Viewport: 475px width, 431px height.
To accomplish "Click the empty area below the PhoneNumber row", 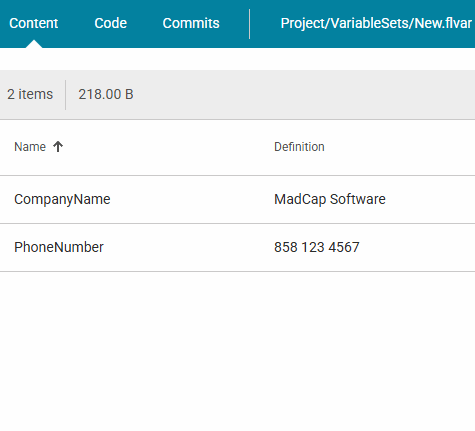I will (x=237, y=350).
